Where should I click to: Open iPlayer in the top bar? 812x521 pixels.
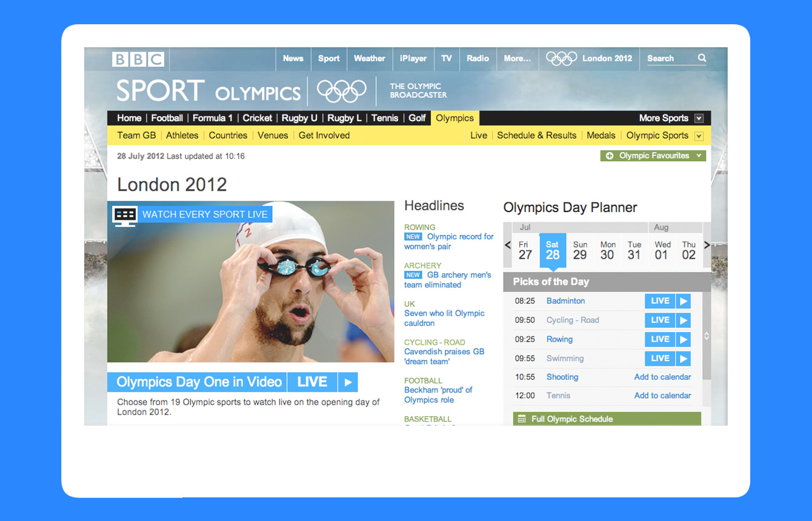point(413,58)
